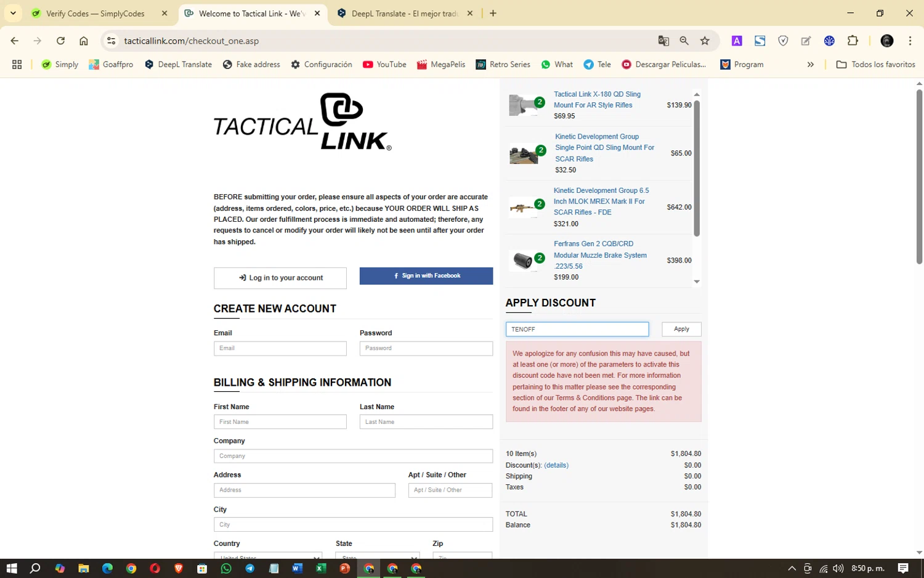Open Todos los favoritos folder

(875, 64)
